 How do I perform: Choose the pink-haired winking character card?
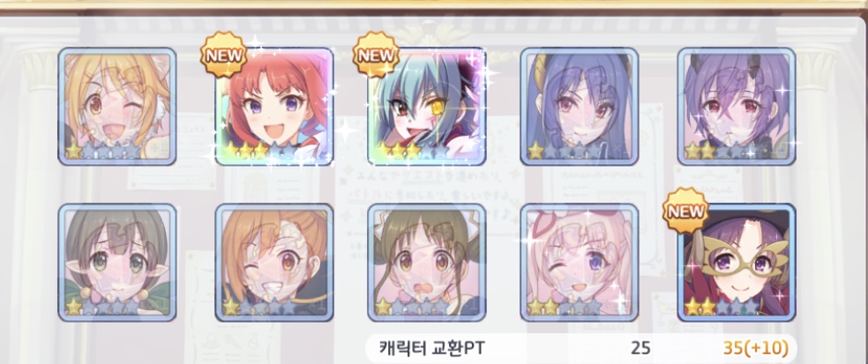pos(580,263)
